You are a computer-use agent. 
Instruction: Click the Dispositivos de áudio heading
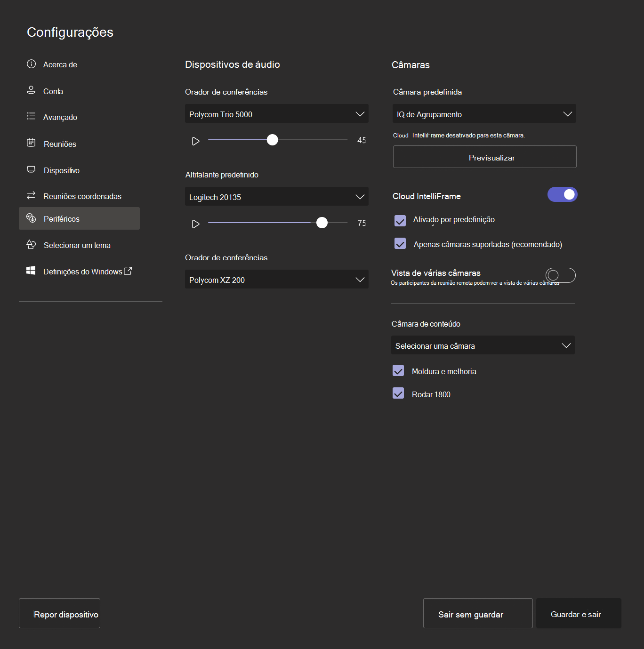tap(233, 64)
